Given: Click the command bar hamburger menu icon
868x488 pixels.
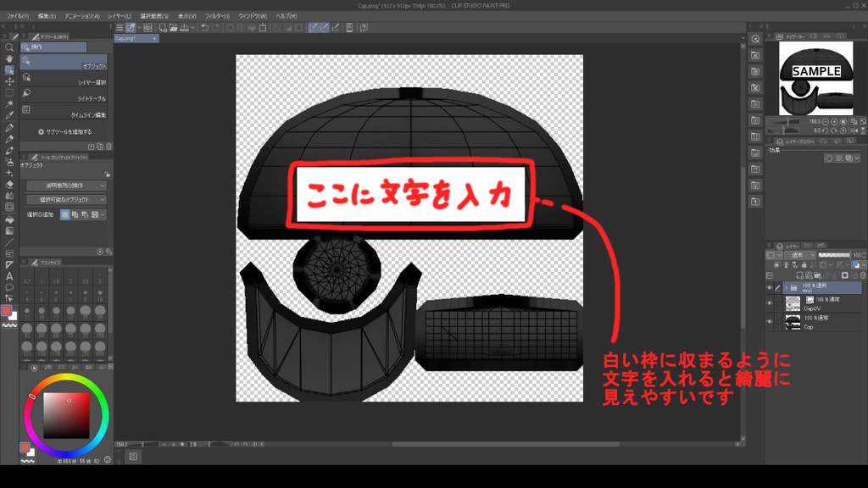Looking at the screenshot, I should tap(120, 27).
